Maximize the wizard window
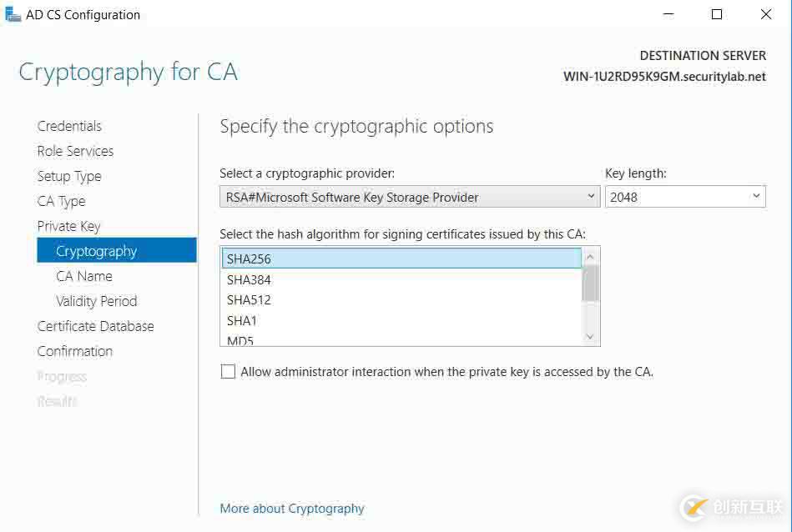This screenshot has width=792, height=532. tap(717, 14)
